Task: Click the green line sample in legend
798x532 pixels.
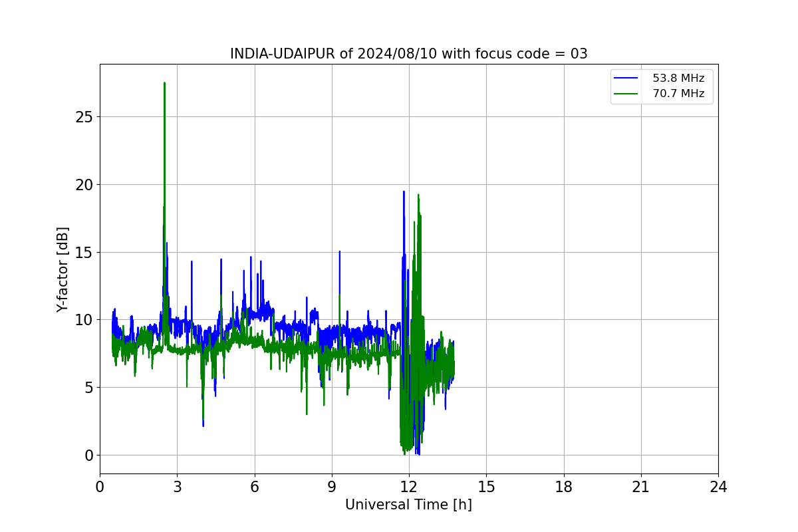Action: 626,94
